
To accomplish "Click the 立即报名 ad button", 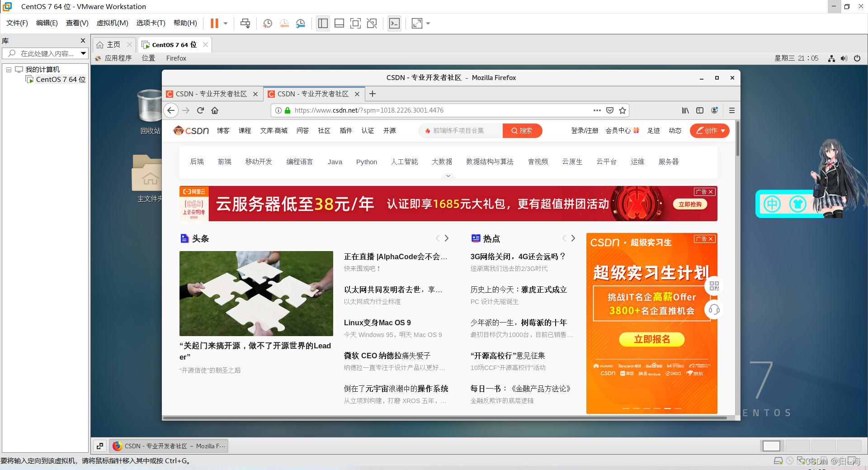I will 651,339.
